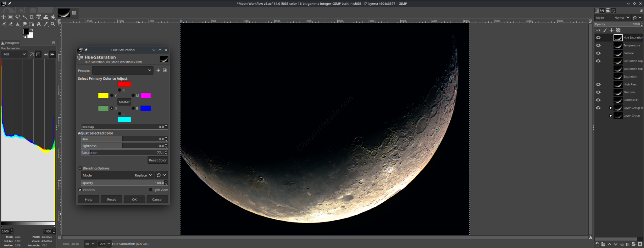Screen dimensions: 644x248
Task: Confirm Hue-Saturation with OK button
Action: click(x=134, y=200)
